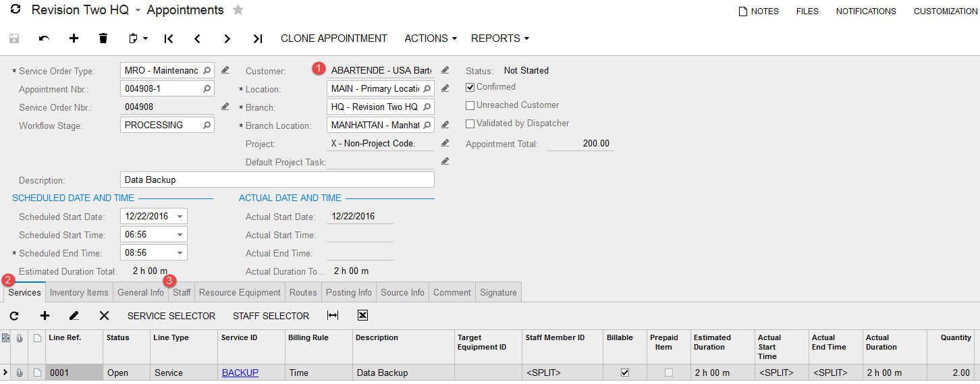Viewport: 980px width, 384px height.
Task: Open the Revision Two HQ branch dropdown
Action: [x=138, y=11]
